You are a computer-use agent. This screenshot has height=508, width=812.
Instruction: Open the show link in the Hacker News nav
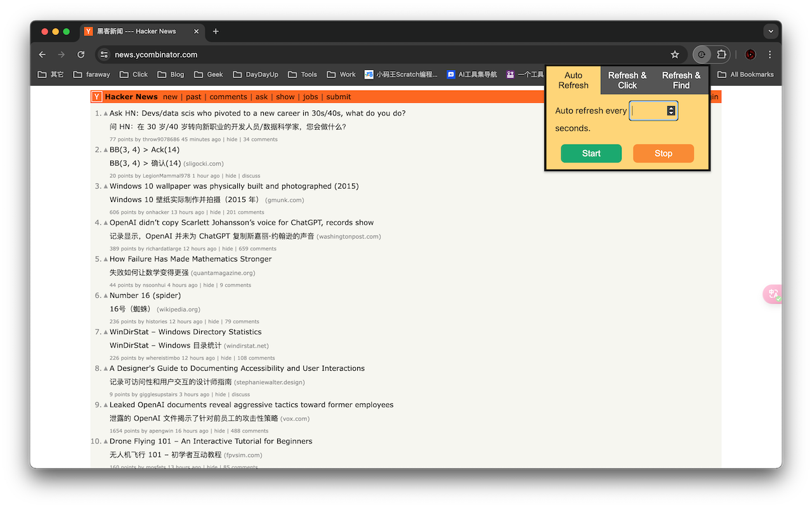pos(285,97)
